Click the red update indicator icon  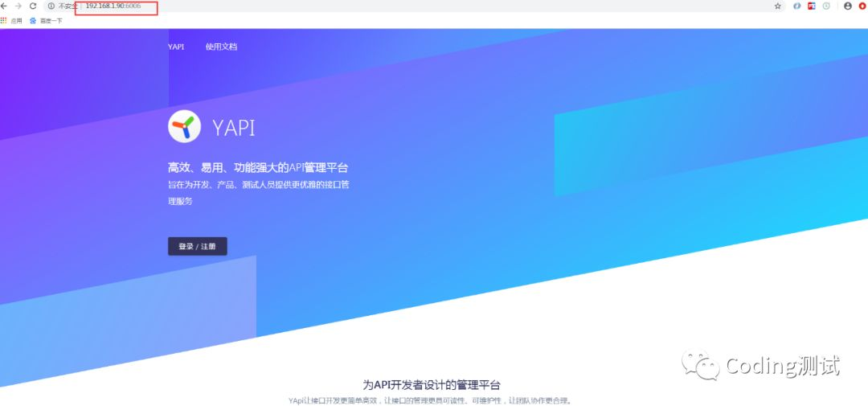pos(862,6)
